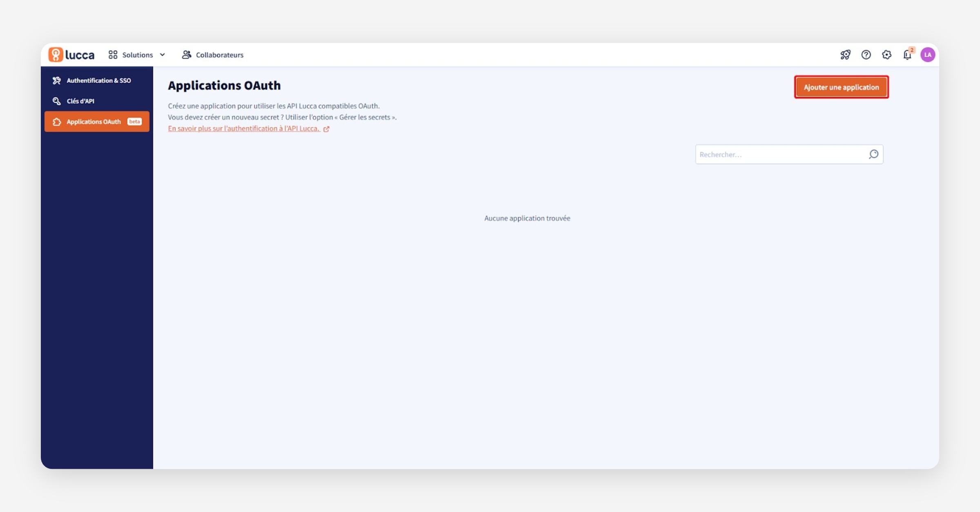Open the Solutions menu
This screenshot has width=980, height=512.
[x=138, y=55]
